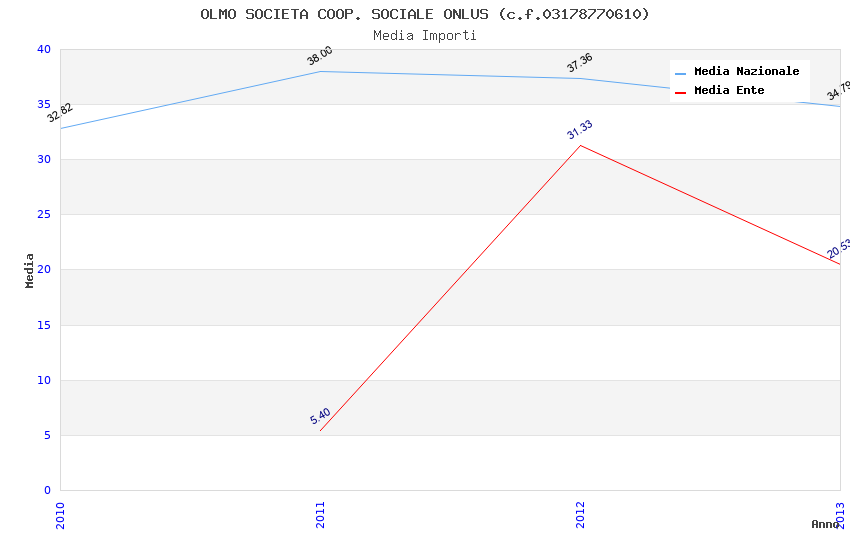The width and height of the screenshot is (850, 550).
Task: Click the blue Media Nazionale legend swatch
Action: click(x=680, y=72)
